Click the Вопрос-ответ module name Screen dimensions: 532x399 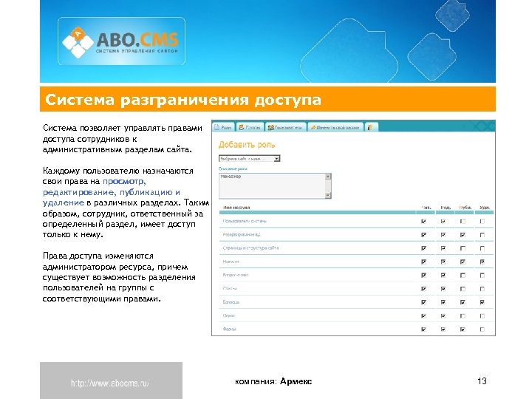click(236, 275)
